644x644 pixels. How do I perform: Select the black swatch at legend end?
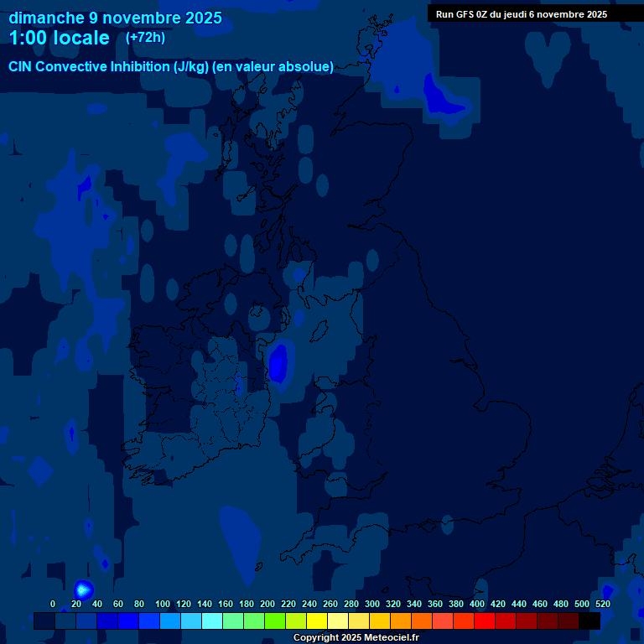pyautogui.click(x=589, y=621)
